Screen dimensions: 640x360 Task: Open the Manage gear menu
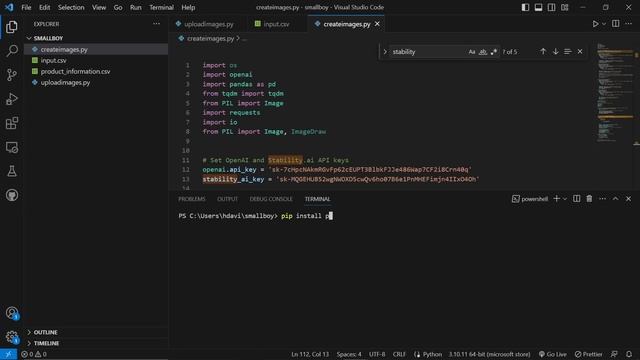tap(12, 337)
